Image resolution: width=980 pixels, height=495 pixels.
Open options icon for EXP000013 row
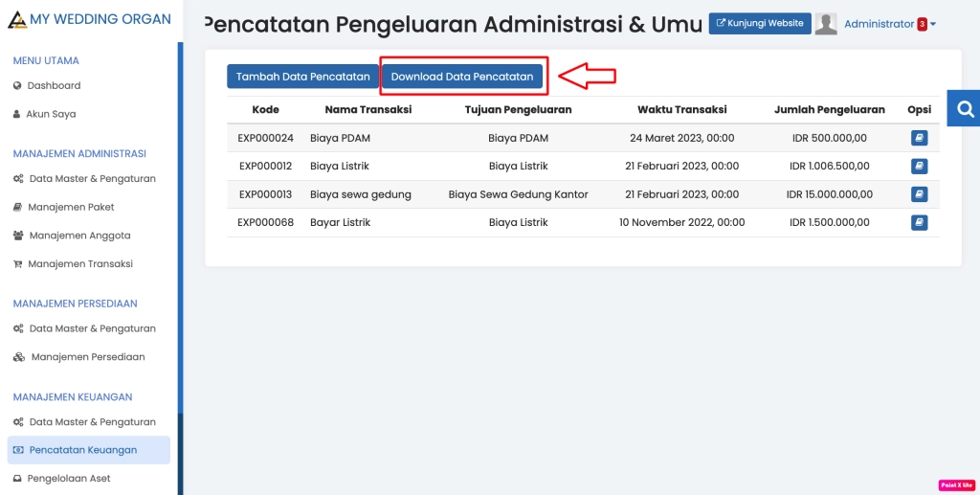[x=919, y=194]
